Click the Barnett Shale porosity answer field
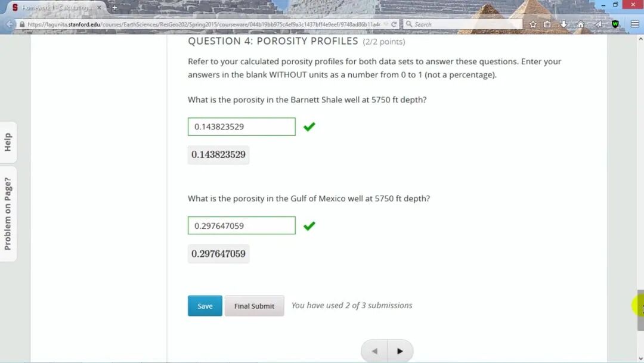 pos(241,126)
